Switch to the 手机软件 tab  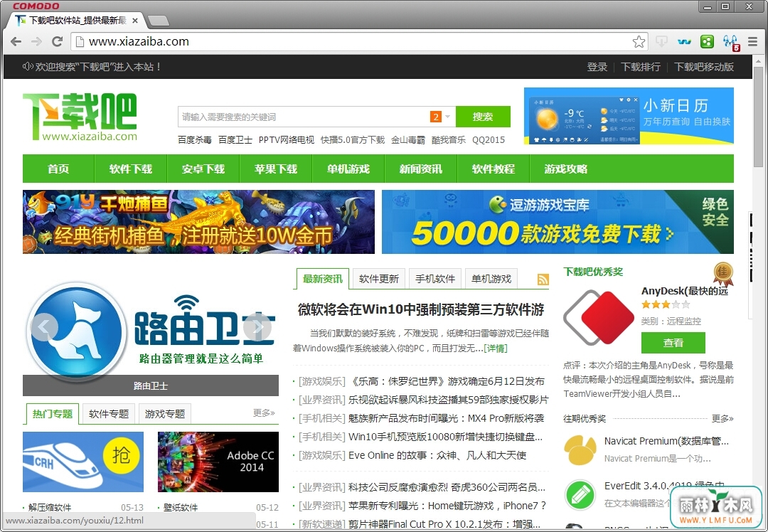435,279
